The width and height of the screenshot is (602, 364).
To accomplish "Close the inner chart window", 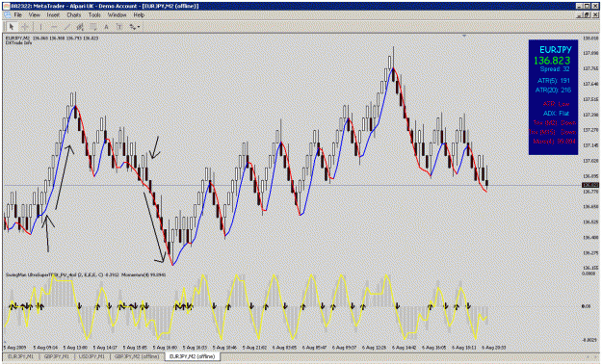I will (594, 15).
